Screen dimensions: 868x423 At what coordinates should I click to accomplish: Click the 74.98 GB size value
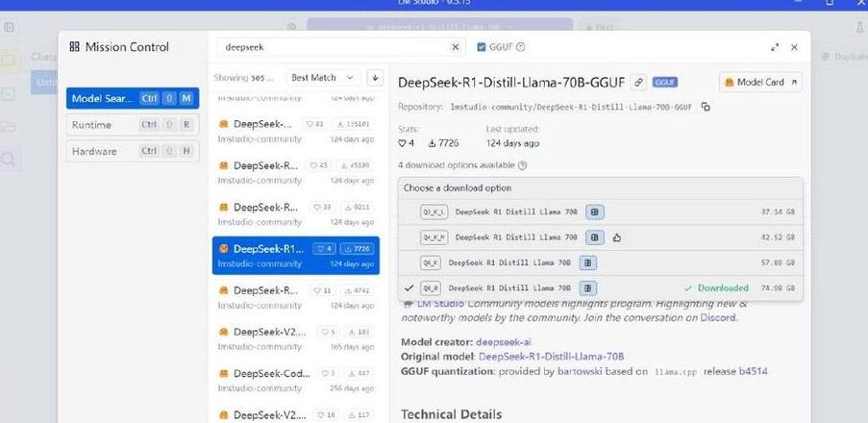pos(778,288)
